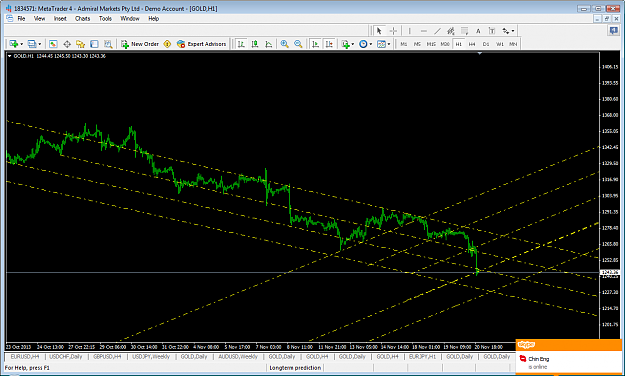Expand the New Chart dropdown arrow

pos(22,44)
